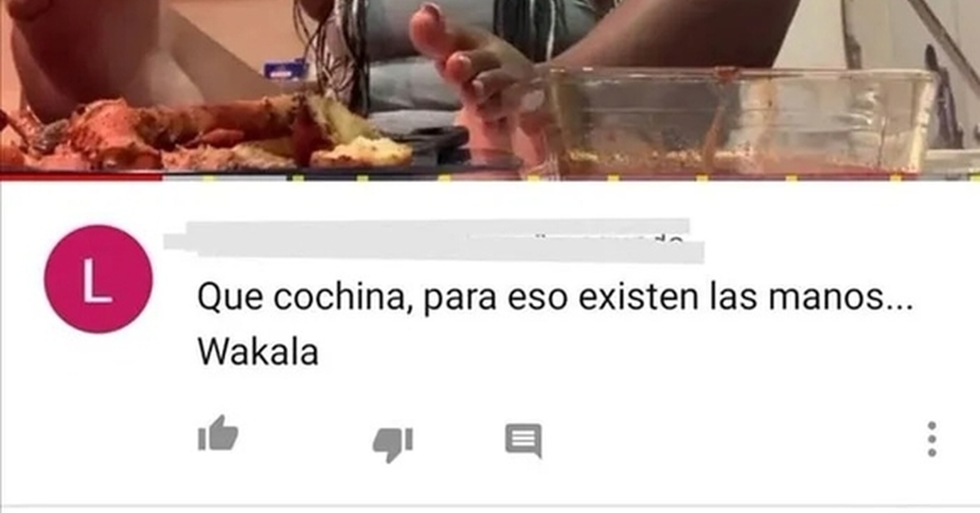The height and width of the screenshot is (513, 980).
Task: Open the three-dot more options menu
Action: point(932,440)
